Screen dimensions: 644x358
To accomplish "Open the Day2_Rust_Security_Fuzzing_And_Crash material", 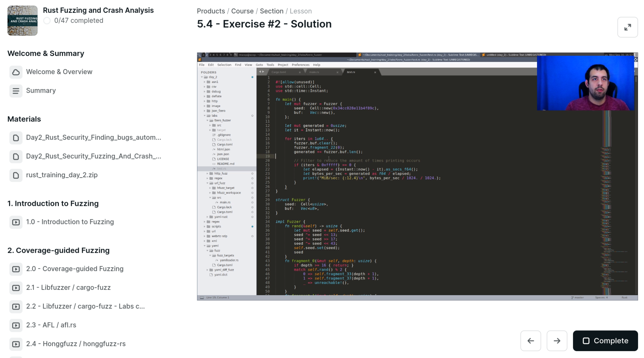I will tap(93, 156).
